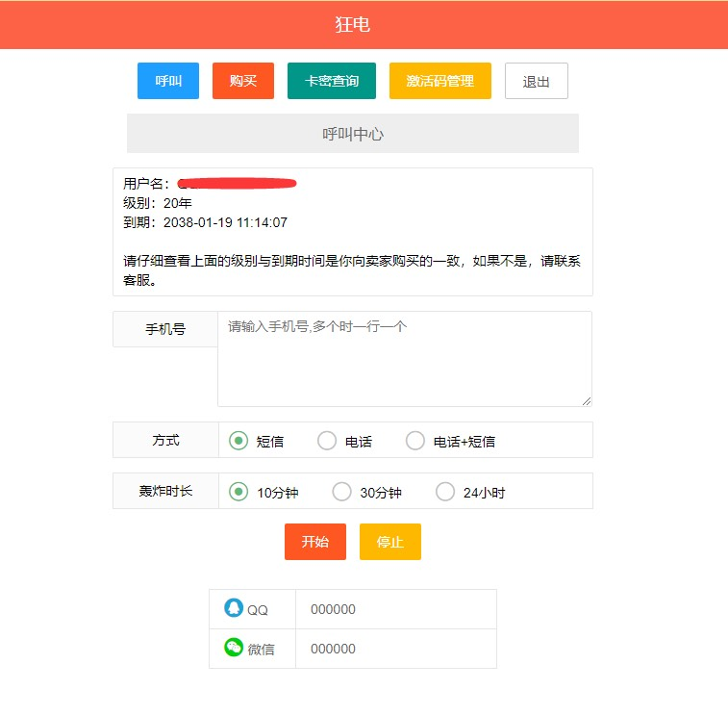Click the expiry date 2038-01-19 11:14:07
728x715 pixels.
(225, 222)
